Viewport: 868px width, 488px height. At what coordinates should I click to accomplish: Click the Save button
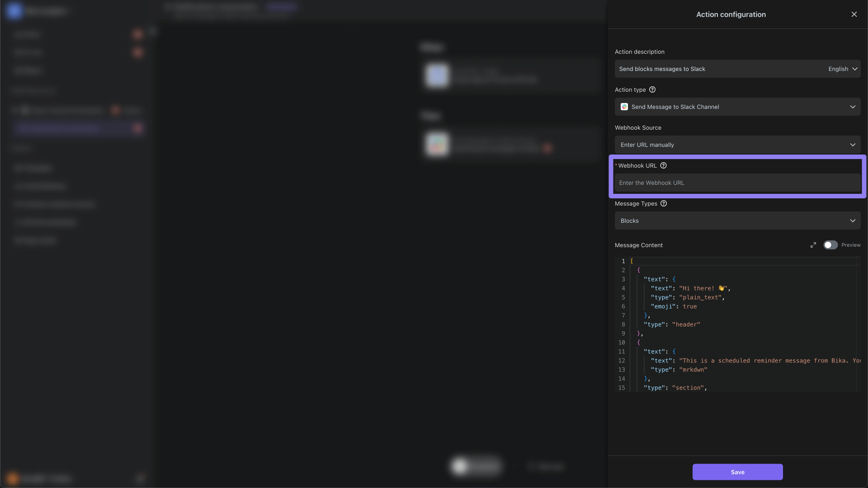pyautogui.click(x=737, y=471)
